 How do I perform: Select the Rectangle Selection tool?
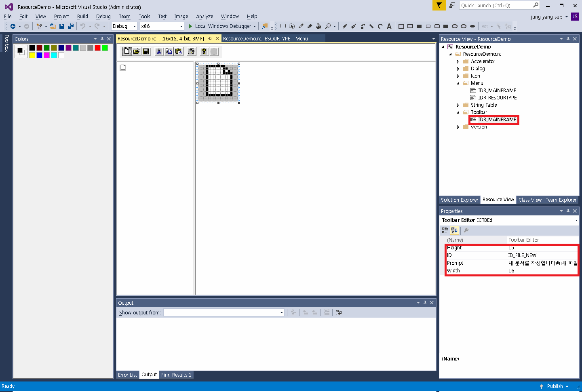(x=283, y=26)
